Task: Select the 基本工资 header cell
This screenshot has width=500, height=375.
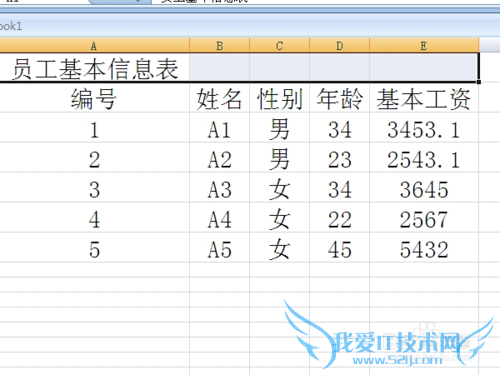Action: tap(424, 98)
